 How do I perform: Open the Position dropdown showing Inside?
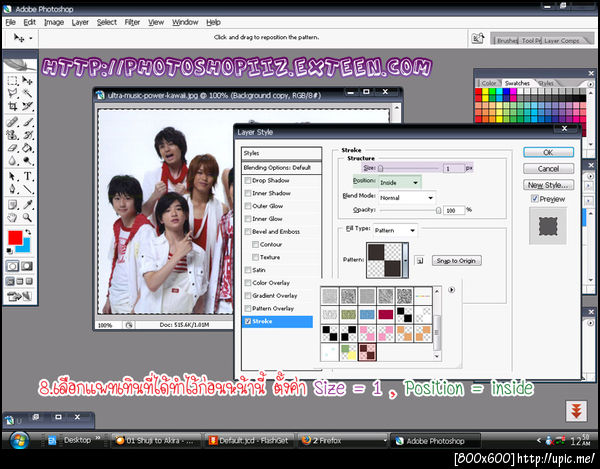tap(399, 182)
